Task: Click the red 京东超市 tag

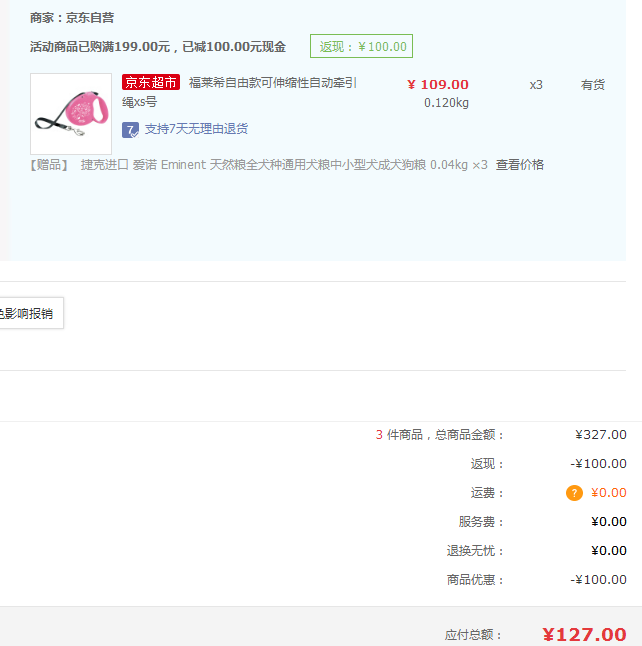Action: [151, 82]
